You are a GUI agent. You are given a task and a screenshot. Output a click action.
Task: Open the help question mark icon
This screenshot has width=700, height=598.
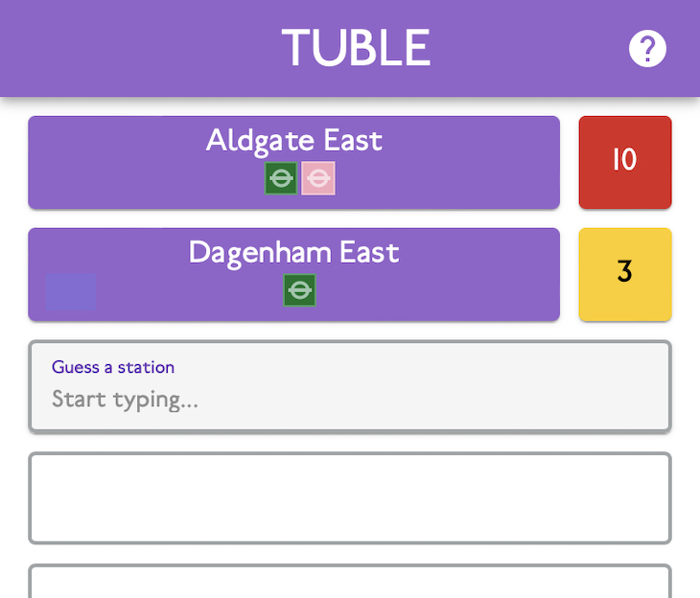[647, 48]
